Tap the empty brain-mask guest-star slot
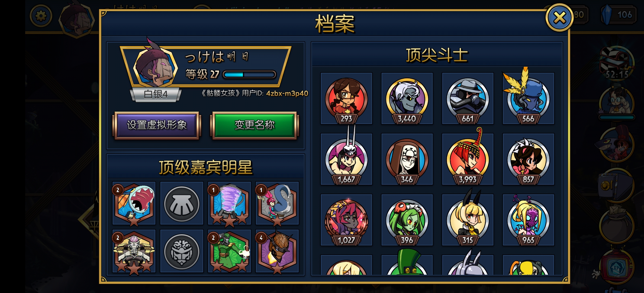This screenshot has height=293, width=644. coord(182,251)
